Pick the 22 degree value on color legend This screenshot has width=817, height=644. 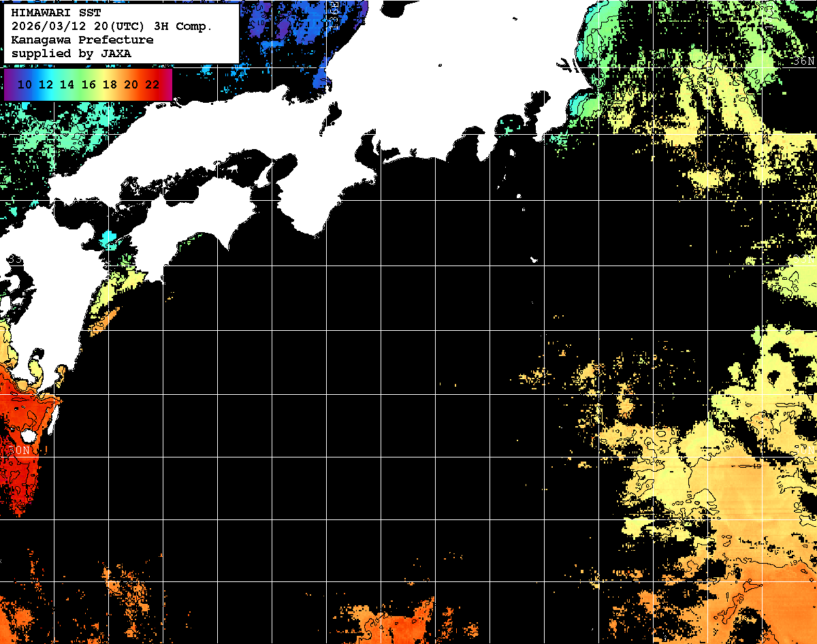click(152, 84)
